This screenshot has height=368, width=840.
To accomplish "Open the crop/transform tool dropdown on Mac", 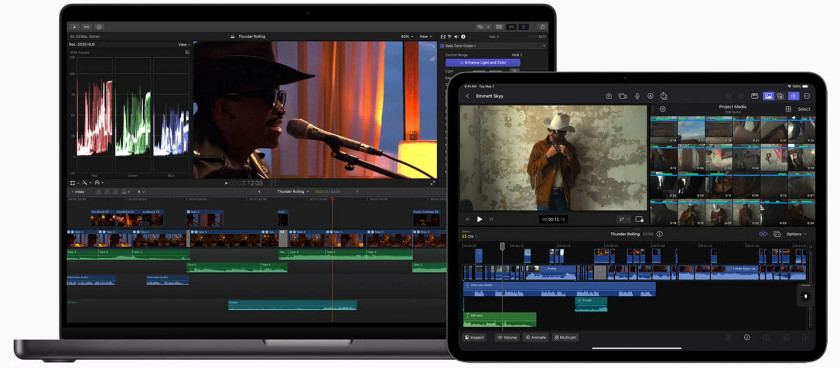I will [73, 183].
